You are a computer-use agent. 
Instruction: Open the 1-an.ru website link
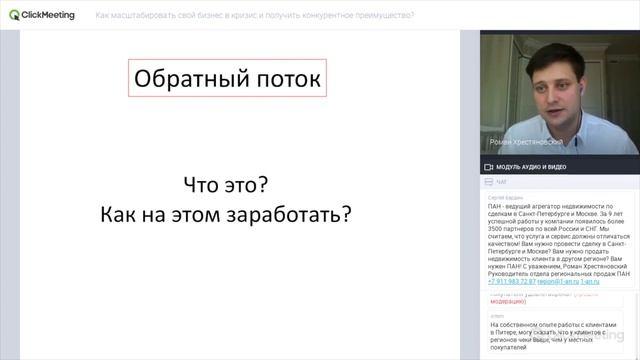590,282
